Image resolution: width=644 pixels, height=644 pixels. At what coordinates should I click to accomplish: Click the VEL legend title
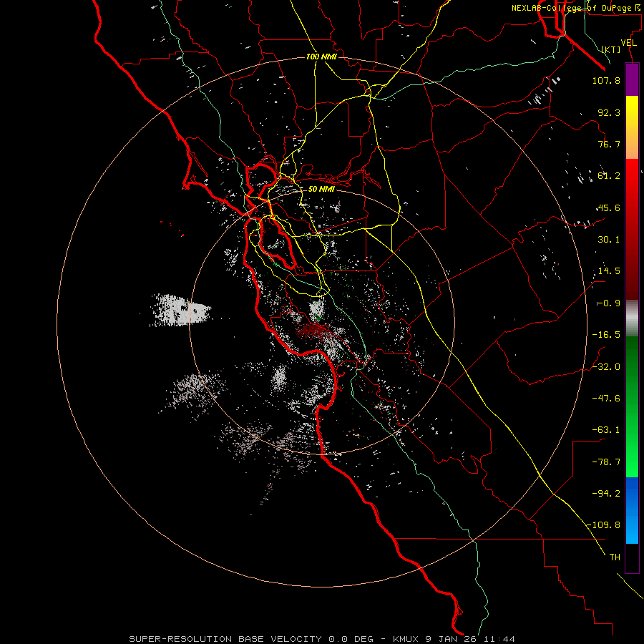(628, 43)
